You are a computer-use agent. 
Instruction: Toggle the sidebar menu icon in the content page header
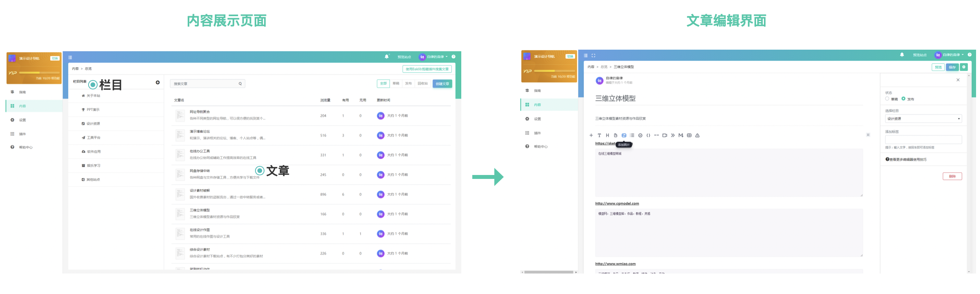coord(70,58)
